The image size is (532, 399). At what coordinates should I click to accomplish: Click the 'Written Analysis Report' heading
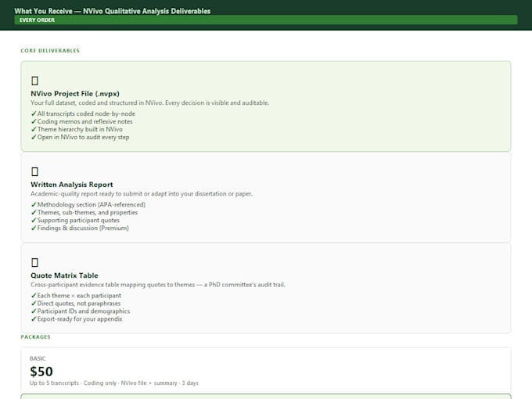pyautogui.click(x=72, y=185)
